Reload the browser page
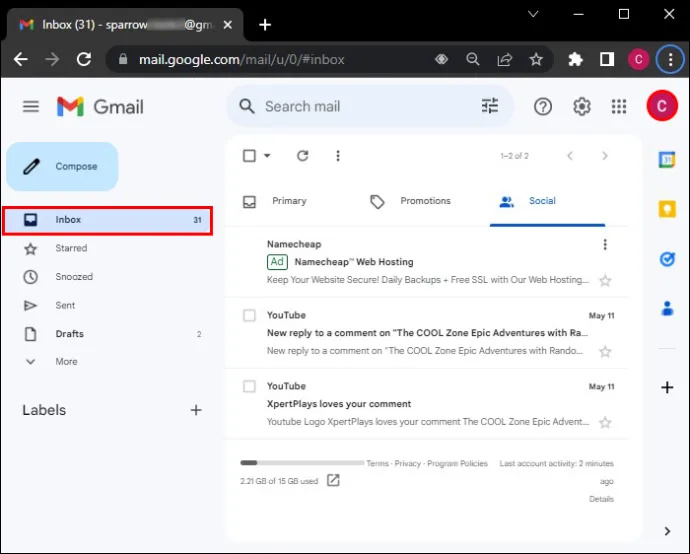 [84, 59]
